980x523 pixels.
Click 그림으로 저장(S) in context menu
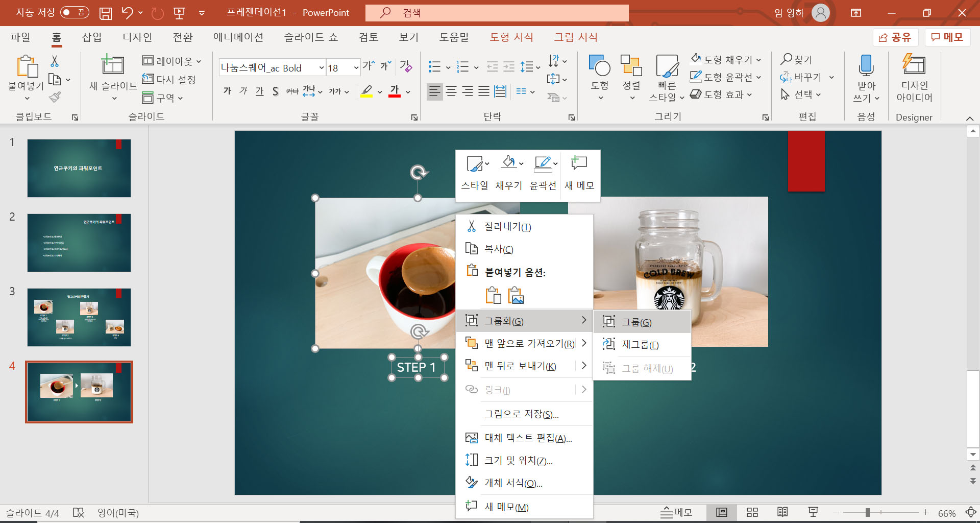524,414
